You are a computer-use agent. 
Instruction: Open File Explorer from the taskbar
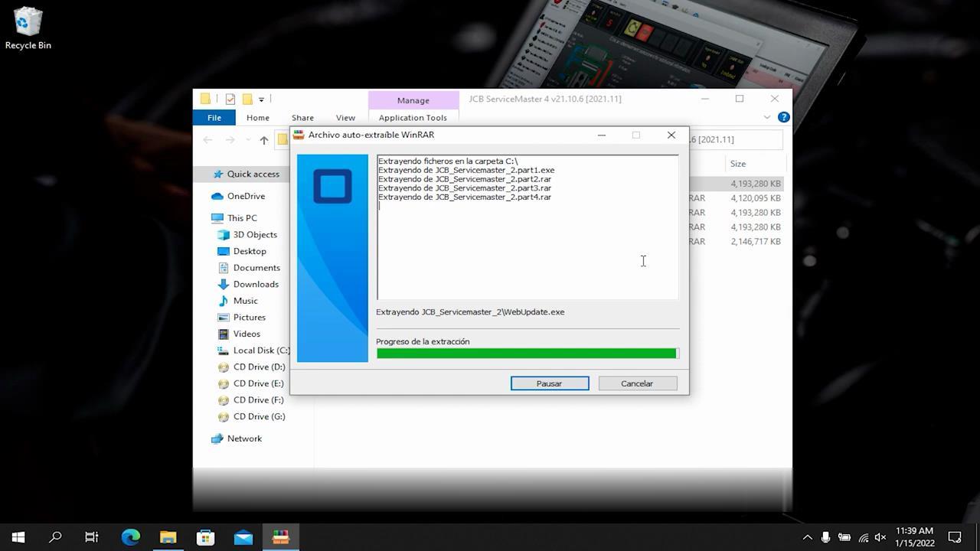(x=168, y=537)
